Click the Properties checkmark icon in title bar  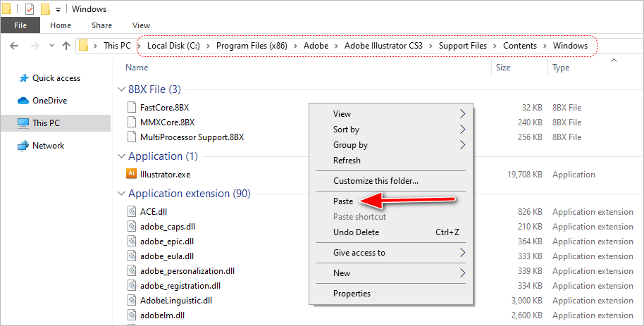(30, 9)
